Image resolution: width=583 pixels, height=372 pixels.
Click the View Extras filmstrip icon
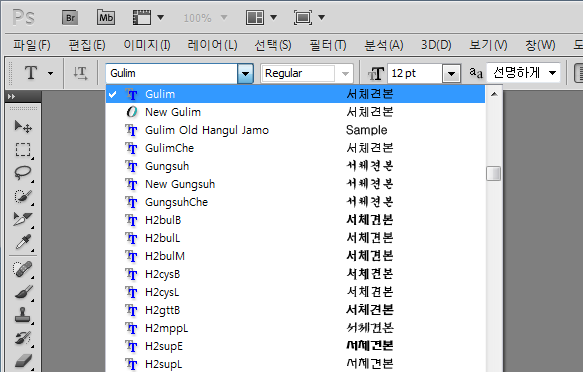(142, 17)
